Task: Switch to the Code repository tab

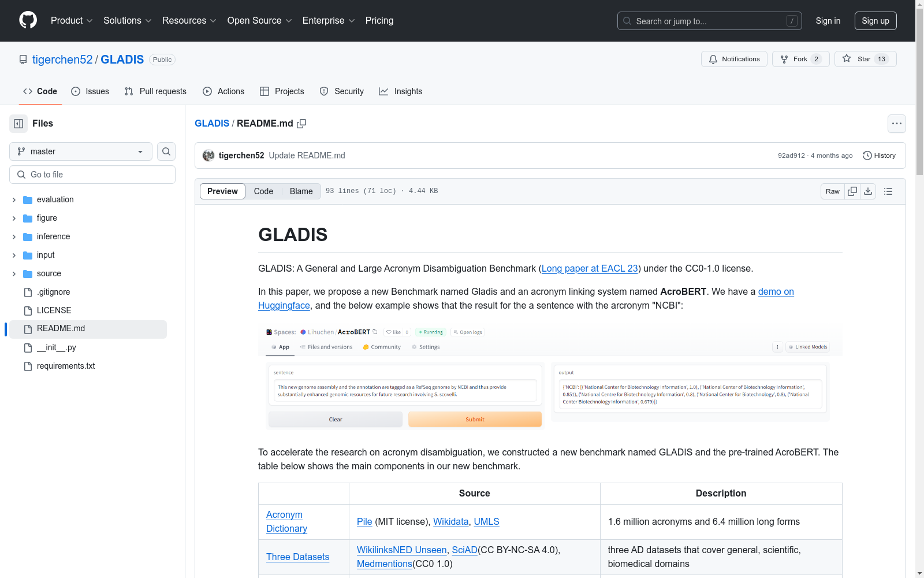Action: (40, 91)
